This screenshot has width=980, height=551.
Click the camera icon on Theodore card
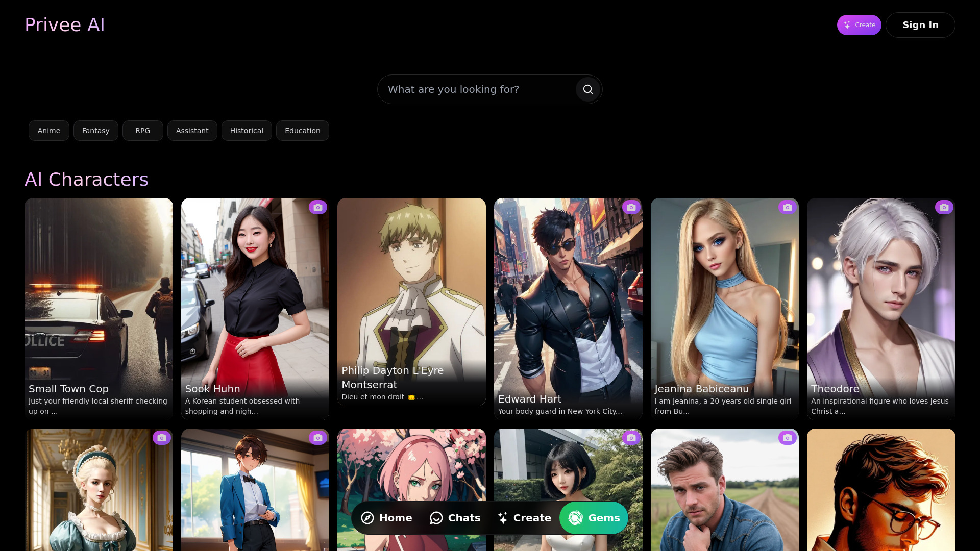[x=944, y=207]
